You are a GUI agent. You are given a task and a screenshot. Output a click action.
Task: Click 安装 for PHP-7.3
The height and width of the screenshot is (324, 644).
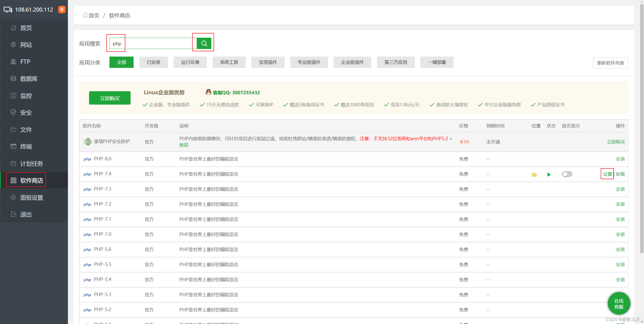click(620, 189)
